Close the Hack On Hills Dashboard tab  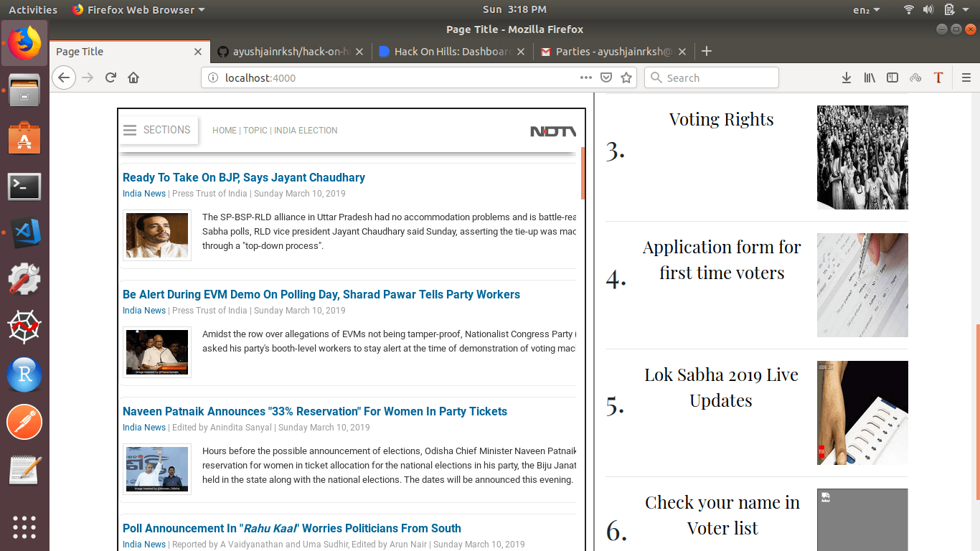[521, 52]
